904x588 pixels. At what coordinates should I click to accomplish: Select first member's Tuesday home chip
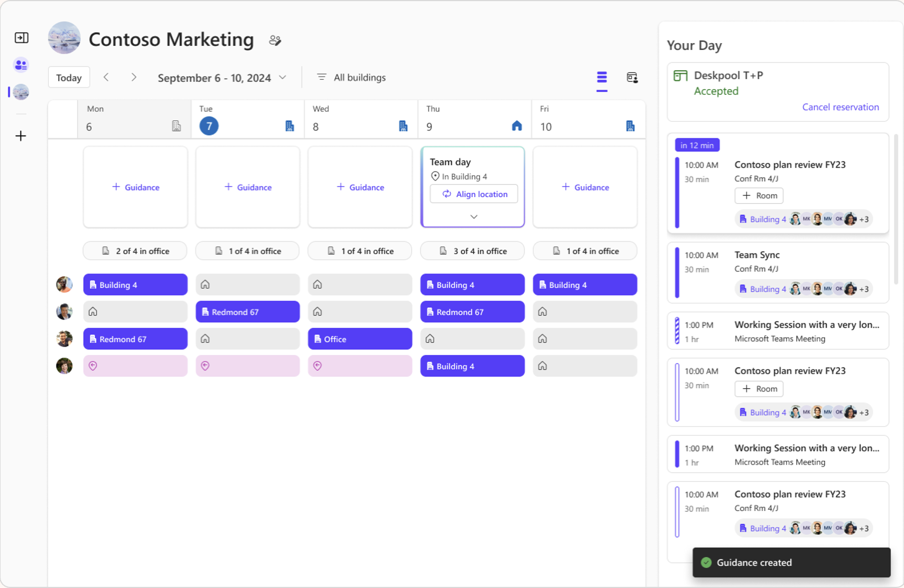click(x=248, y=285)
